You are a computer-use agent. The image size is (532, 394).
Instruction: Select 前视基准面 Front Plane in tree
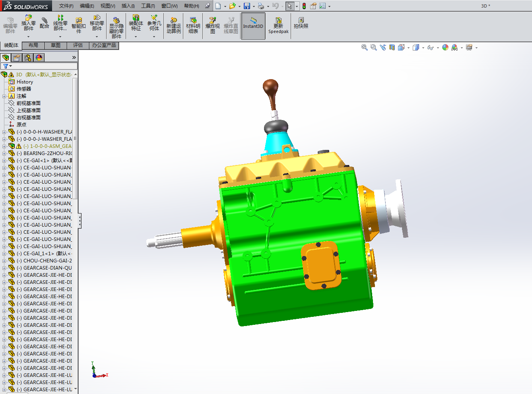(28, 103)
